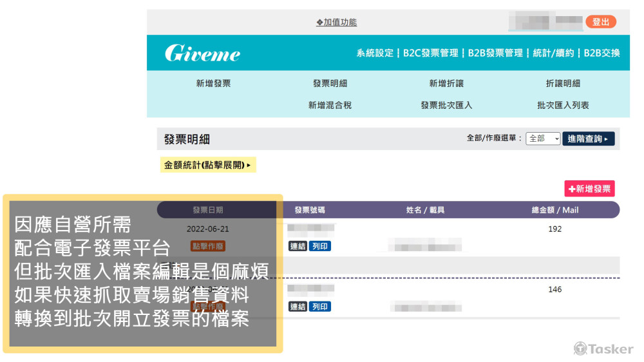The height and width of the screenshot is (362, 644).
Task: Select 發票明細 in the submenu
Action: coord(330,84)
